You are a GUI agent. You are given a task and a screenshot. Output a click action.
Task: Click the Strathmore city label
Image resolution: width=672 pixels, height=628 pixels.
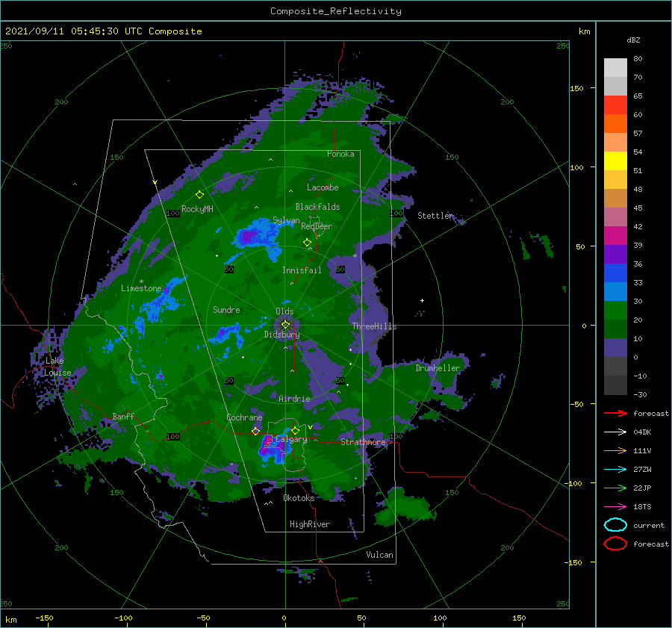(363, 442)
